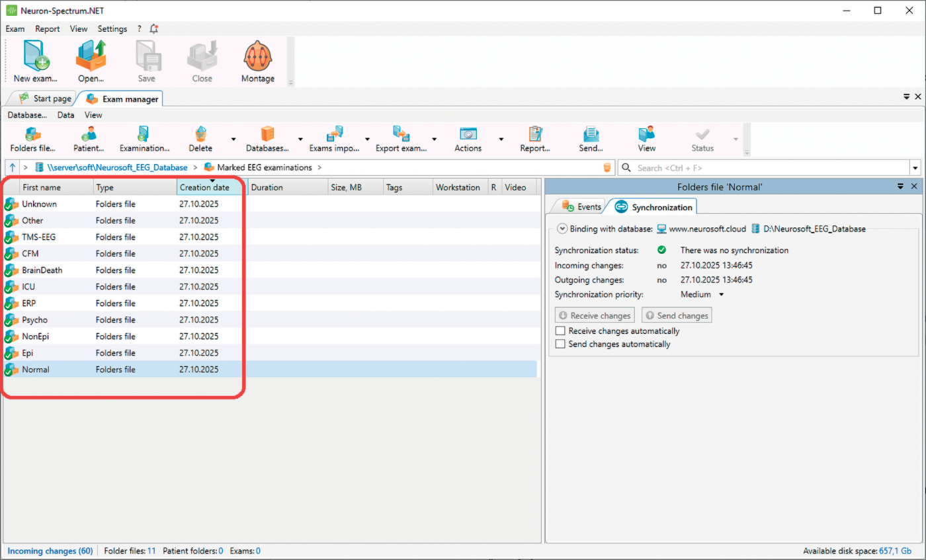Click the View toolbar icon with person
This screenshot has width=926, height=560.
(647, 134)
